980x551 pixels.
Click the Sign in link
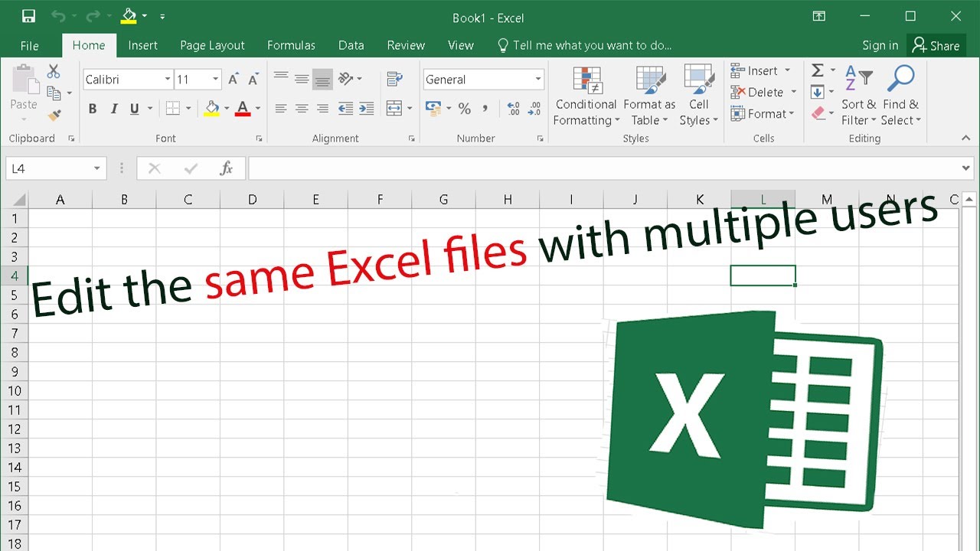tap(880, 45)
